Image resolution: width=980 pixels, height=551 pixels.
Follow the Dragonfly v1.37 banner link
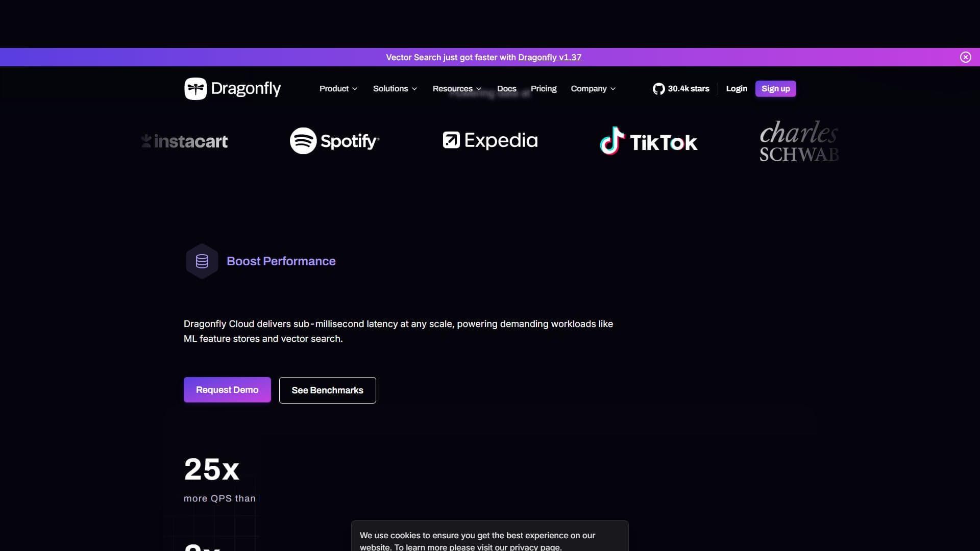(x=550, y=57)
